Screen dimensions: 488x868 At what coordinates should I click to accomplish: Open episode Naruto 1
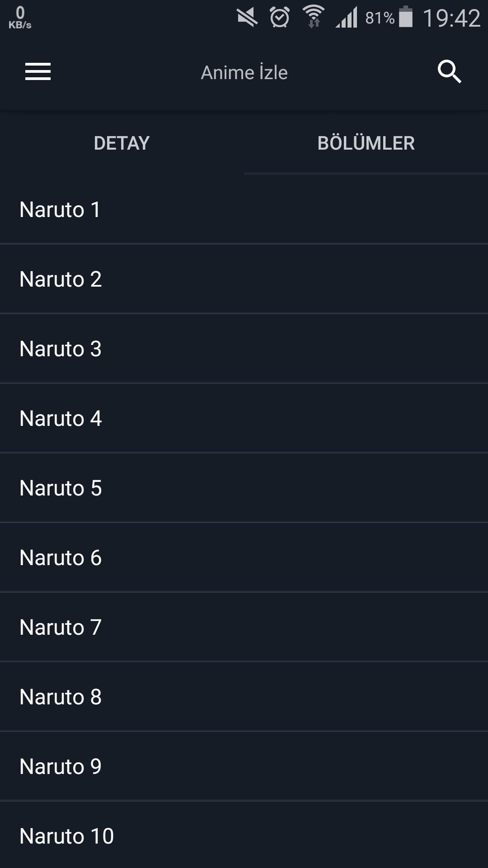(244, 210)
